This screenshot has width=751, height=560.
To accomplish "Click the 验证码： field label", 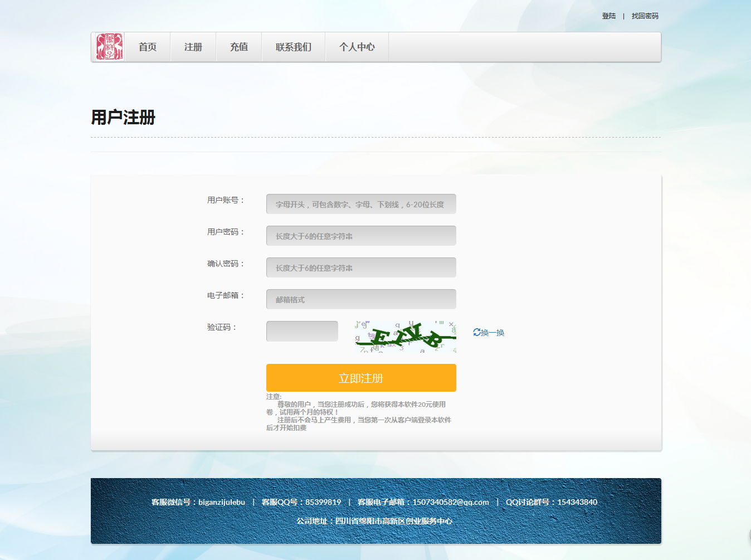I will (x=222, y=327).
